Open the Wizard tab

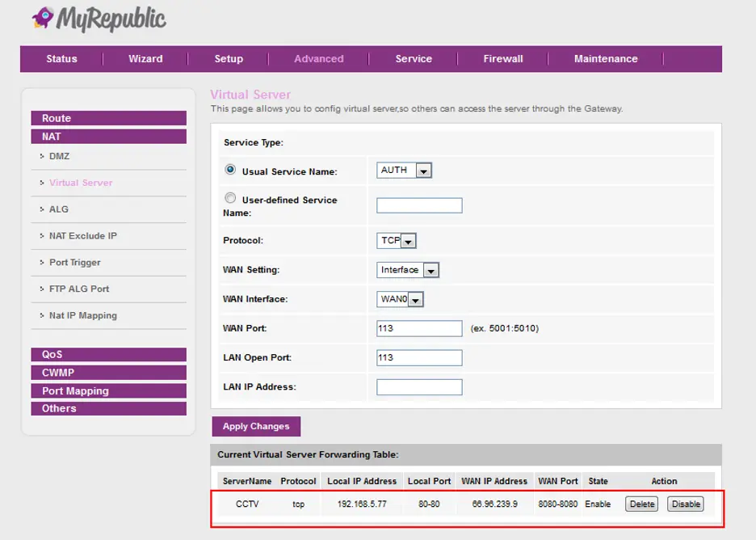pyautogui.click(x=145, y=59)
